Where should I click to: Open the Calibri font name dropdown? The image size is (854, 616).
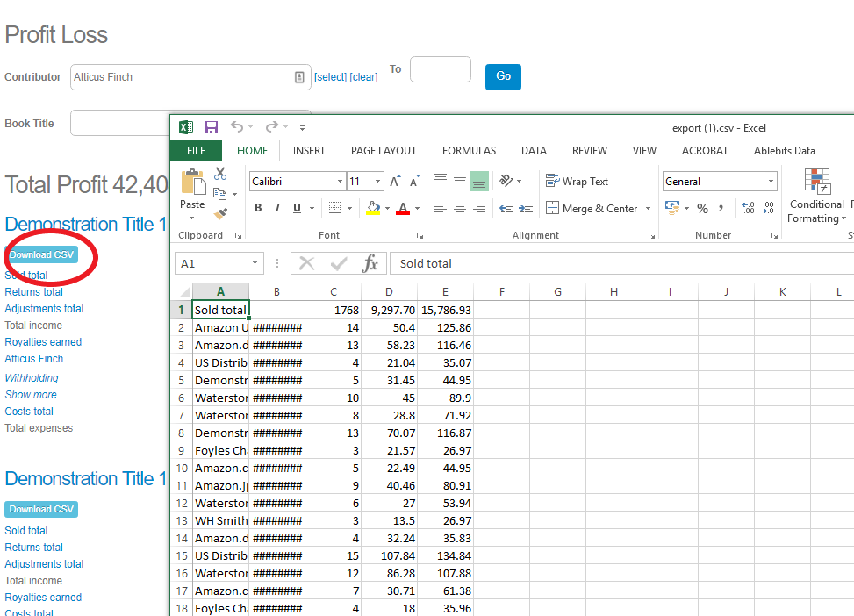tap(340, 182)
